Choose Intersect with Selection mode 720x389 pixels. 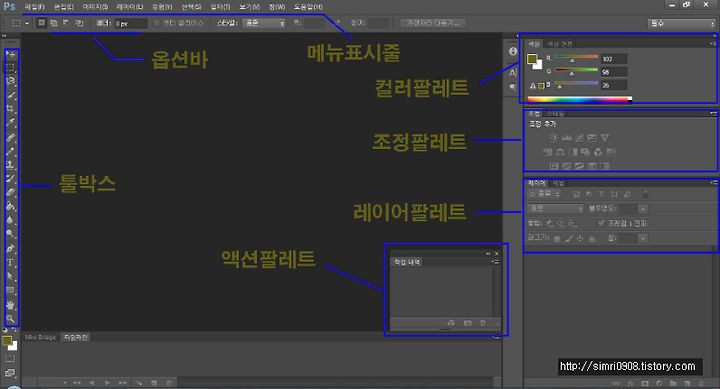(x=79, y=23)
